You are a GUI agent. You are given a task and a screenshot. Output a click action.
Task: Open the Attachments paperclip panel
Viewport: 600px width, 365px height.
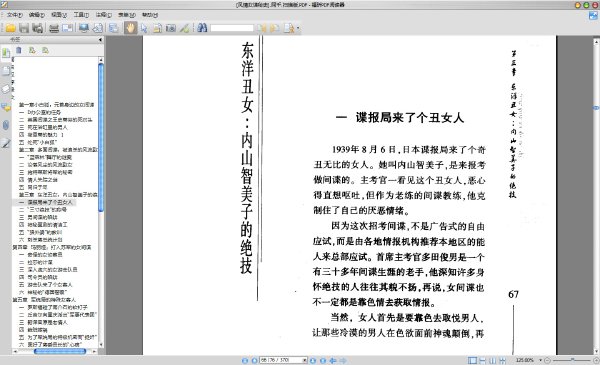[x=6, y=125]
